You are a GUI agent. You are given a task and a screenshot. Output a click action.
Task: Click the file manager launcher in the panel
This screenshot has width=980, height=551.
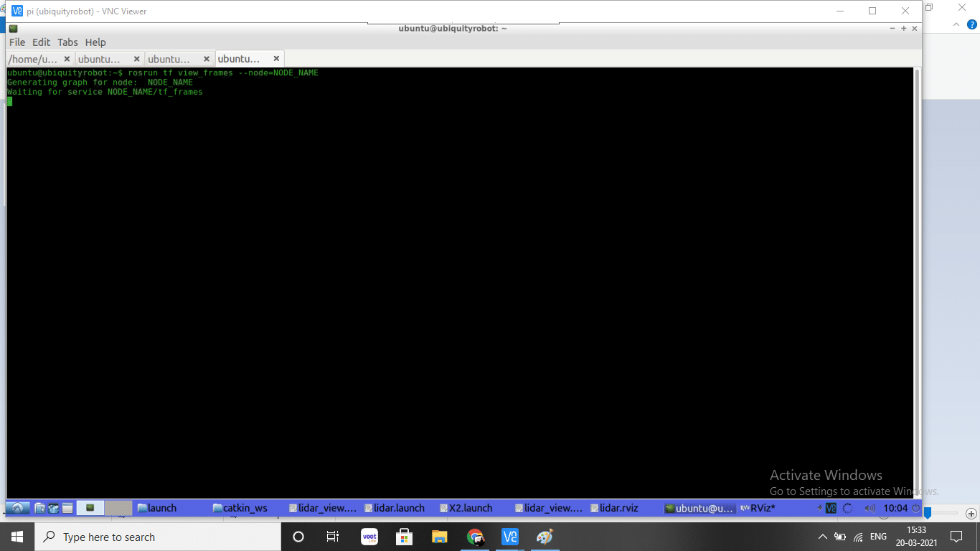click(40, 508)
